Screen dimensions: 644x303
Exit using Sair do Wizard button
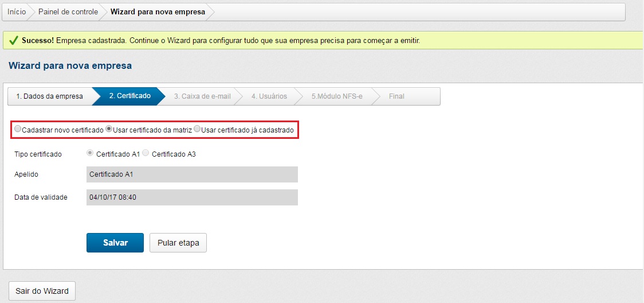(x=42, y=291)
